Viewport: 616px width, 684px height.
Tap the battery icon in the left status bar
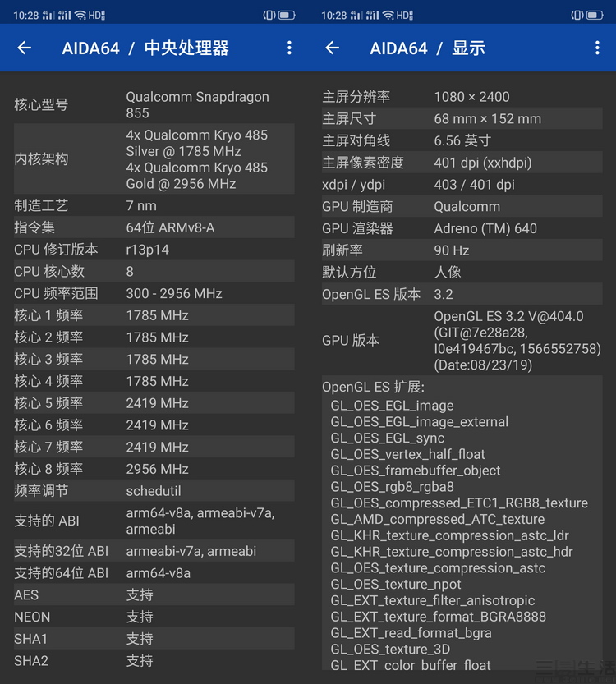(287, 16)
